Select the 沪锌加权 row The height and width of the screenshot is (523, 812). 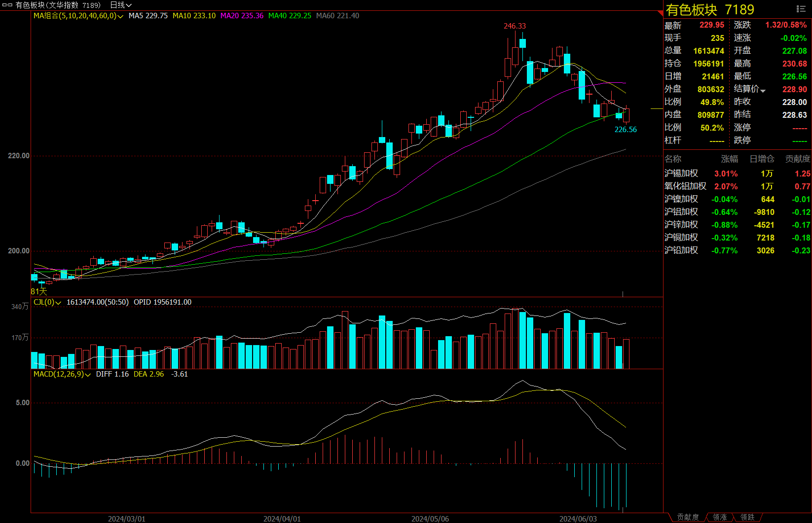click(738, 225)
